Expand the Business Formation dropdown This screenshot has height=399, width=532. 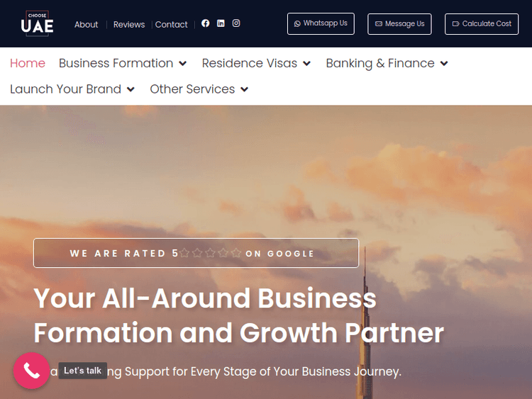tap(123, 63)
